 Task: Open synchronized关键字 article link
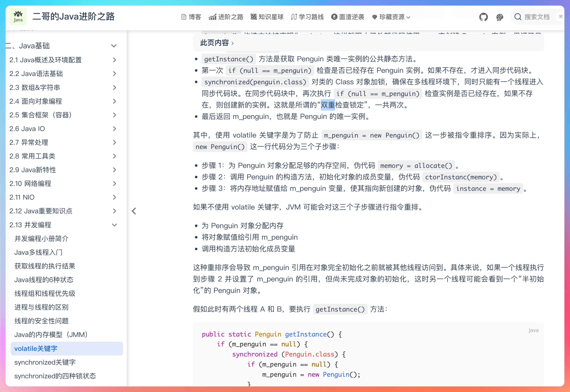click(45, 362)
